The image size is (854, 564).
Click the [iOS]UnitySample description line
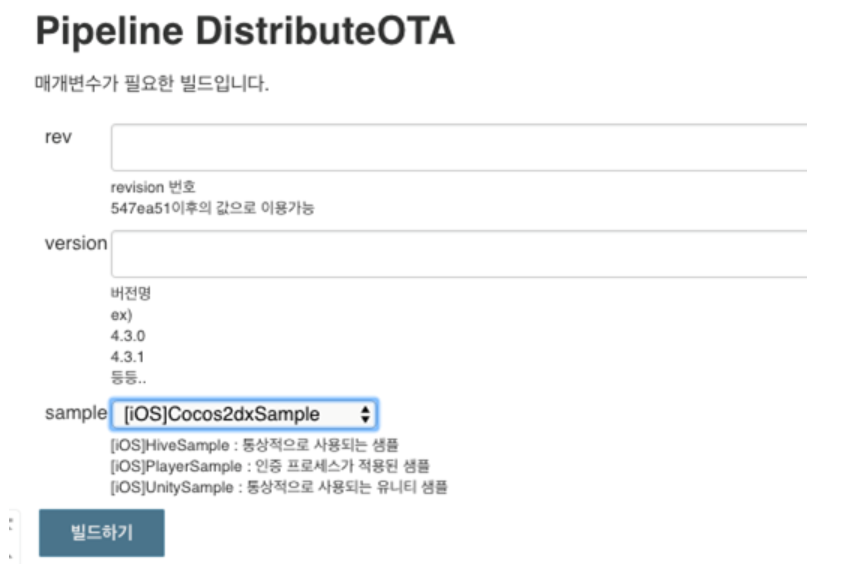point(279,487)
